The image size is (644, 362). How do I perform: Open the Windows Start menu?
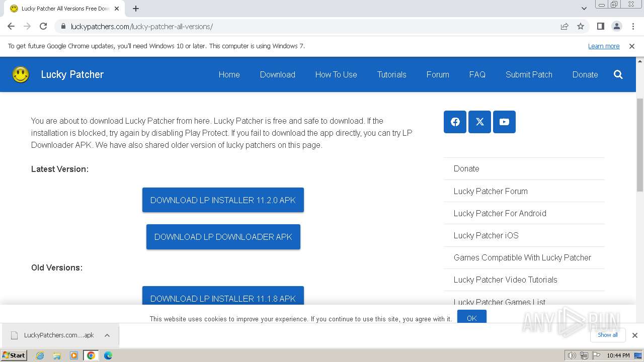(x=14, y=355)
